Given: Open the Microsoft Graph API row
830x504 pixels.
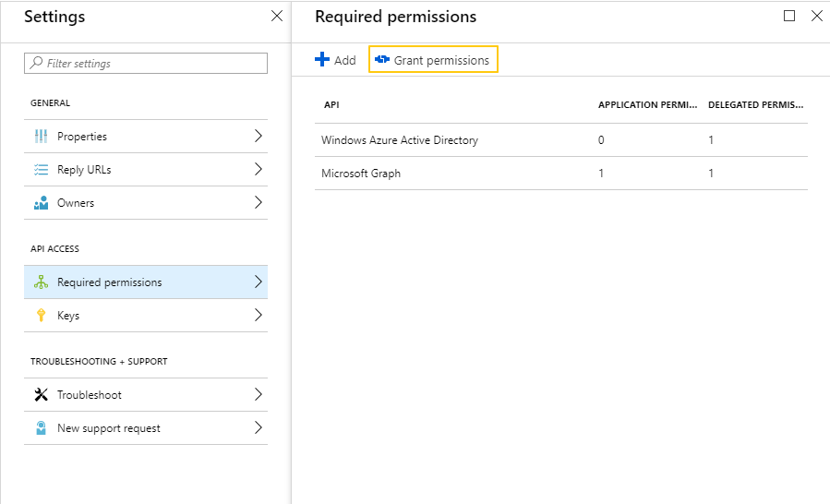Looking at the screenshot, I should pyautogui.click(x=361, y=174).
